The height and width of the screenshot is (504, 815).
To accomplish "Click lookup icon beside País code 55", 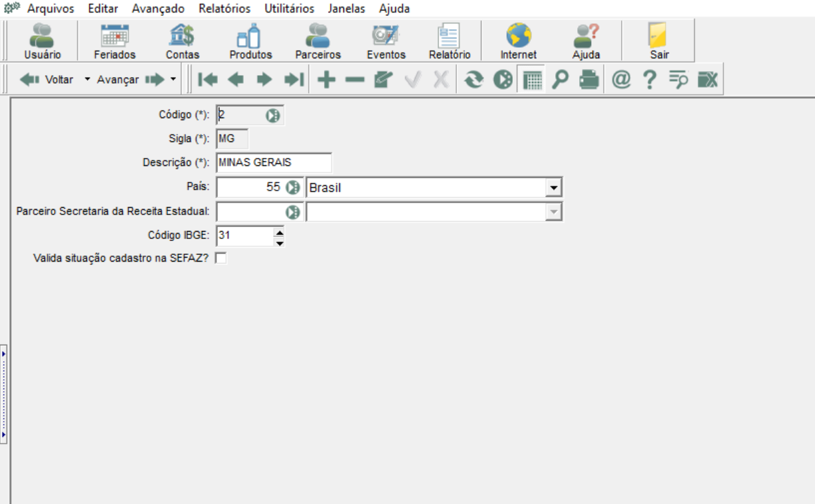I will point(293,188).
